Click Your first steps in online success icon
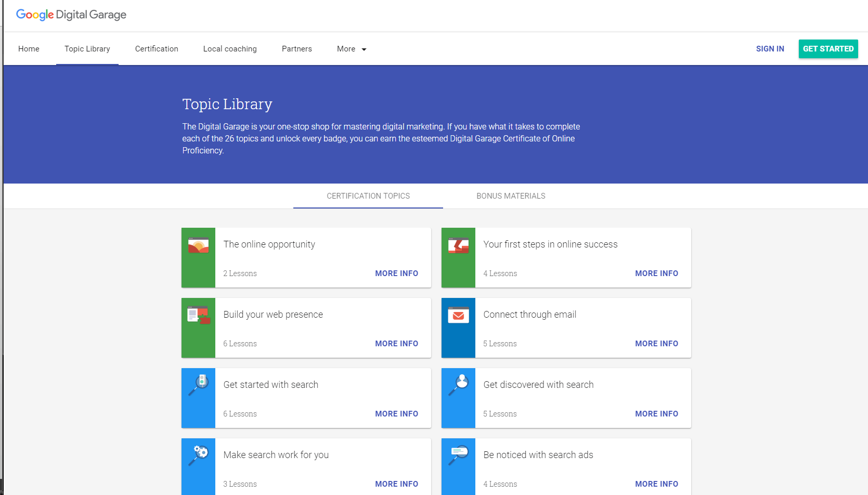This screenshot has width=868, height=495. 458,245
